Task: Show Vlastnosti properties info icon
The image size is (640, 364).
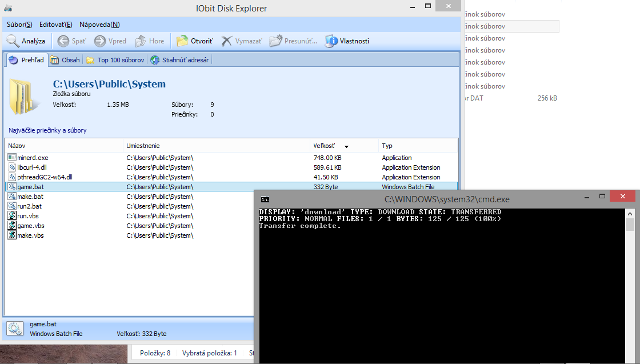Action: (331, 41)
